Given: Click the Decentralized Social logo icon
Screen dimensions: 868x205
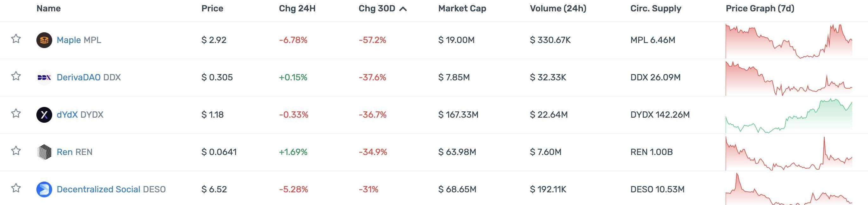Looking at the screenshot, I should [x=44, y=189].
